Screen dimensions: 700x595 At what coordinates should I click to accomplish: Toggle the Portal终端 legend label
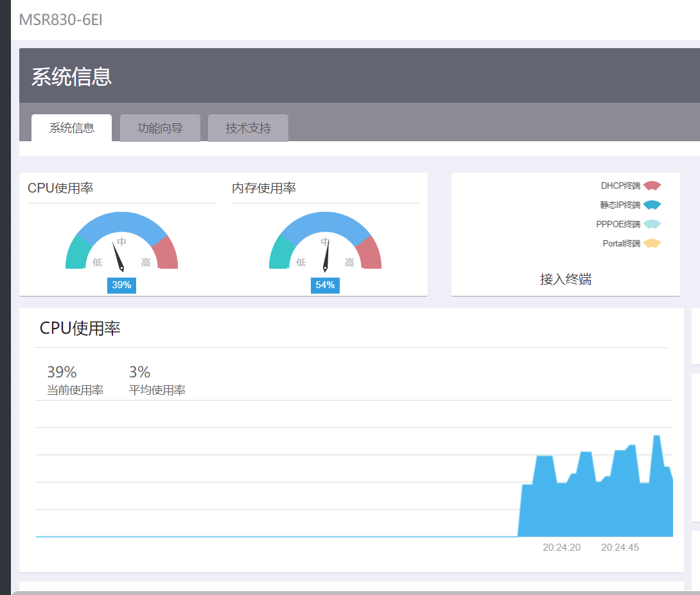(621, 244)
